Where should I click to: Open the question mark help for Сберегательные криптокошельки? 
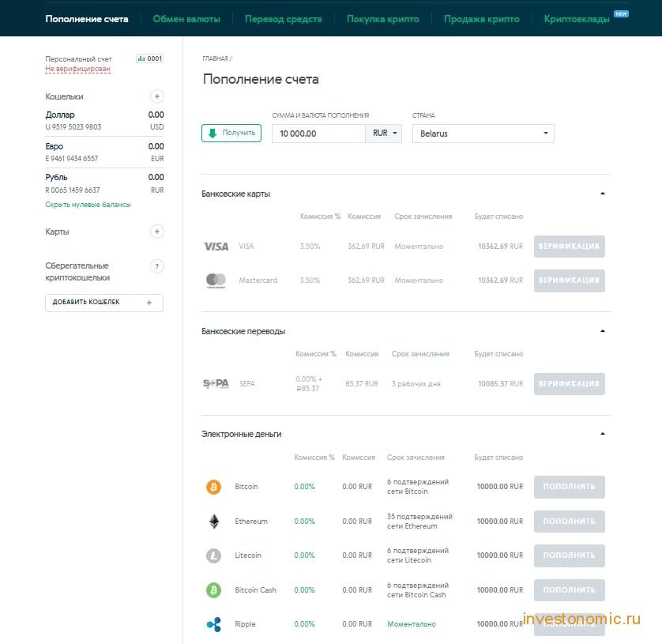pyautogui.click(x=157, y=266)
